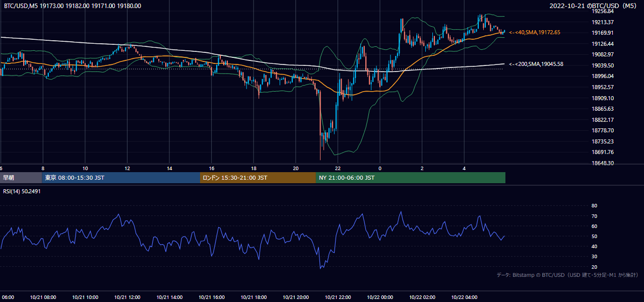Select the 40 SMA label reading 19172.65
Image resolution: width=644 pixels, height=302 pixels.
point(535,32)
